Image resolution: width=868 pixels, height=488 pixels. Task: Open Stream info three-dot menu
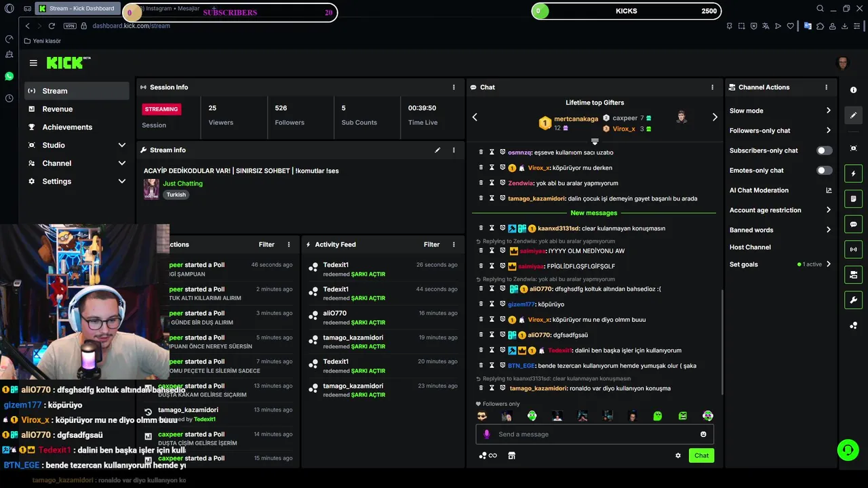tap(454, 150)
